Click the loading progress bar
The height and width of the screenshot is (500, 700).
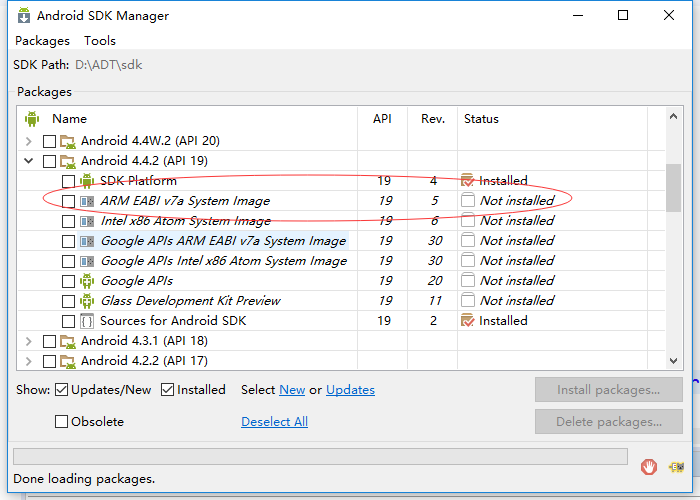point(320,457)
